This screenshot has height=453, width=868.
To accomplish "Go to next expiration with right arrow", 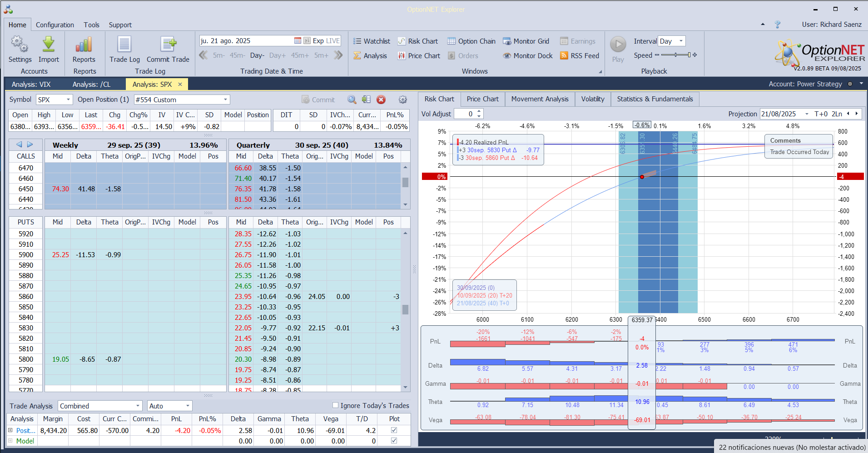I will tap(30, 144).
